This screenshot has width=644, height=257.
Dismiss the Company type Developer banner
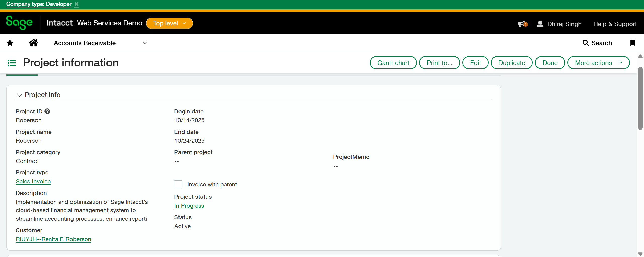point(77,4)
